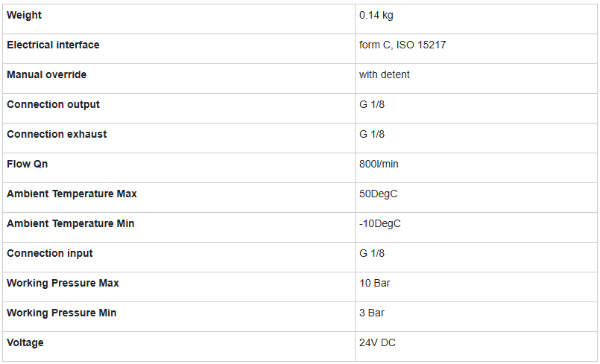Select the 0.14 kg value cell
600x364 pixels.
point(378,15)
